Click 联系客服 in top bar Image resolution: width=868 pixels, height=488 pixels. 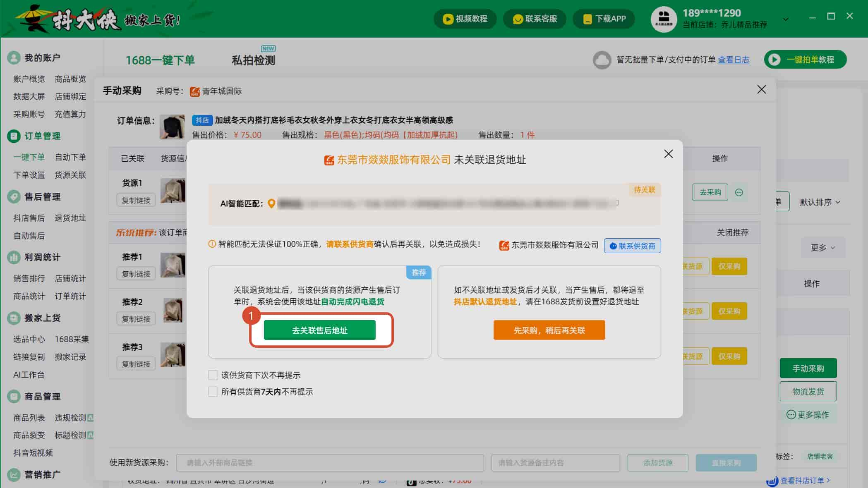point(535,19)
